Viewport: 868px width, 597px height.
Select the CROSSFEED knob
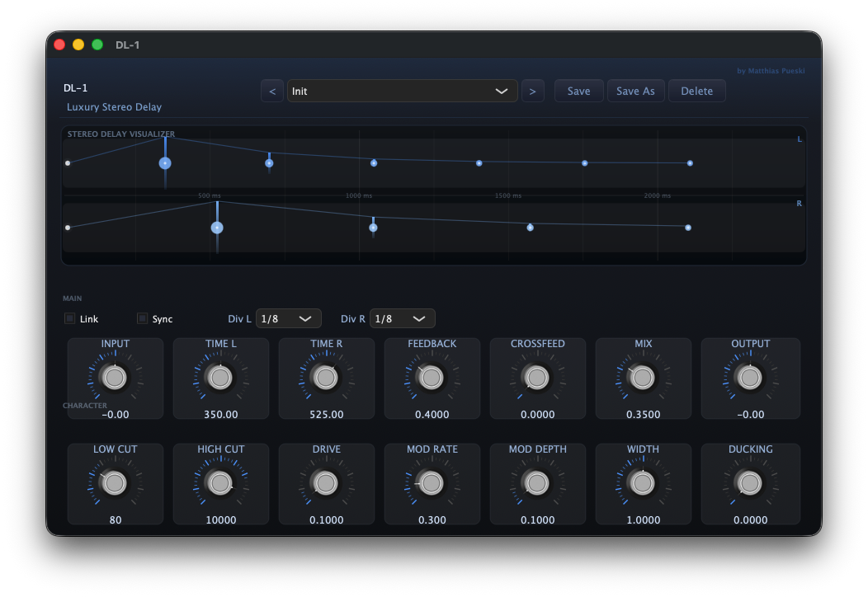(537, 378)
